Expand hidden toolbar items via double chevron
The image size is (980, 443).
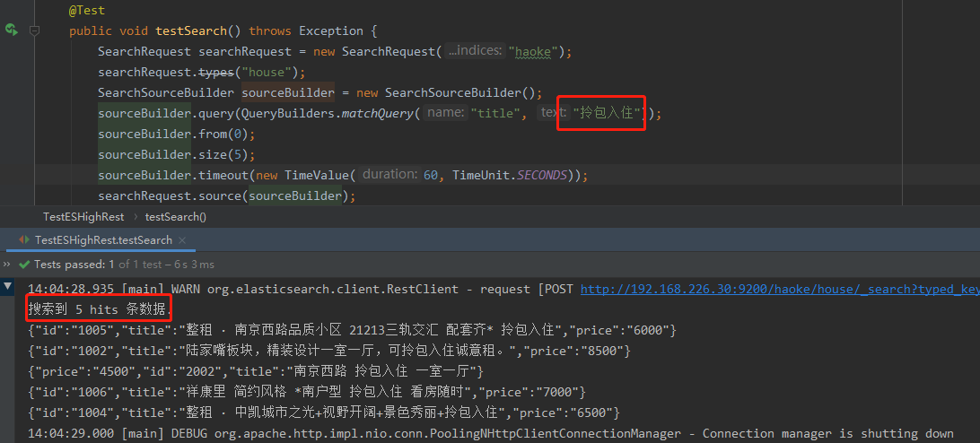pyautogui.click(x=7, y=265)
